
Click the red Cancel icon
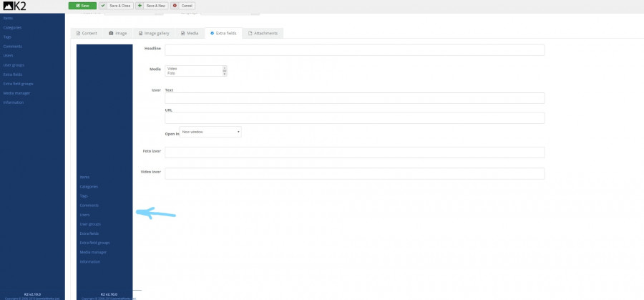tap(175, 6)
